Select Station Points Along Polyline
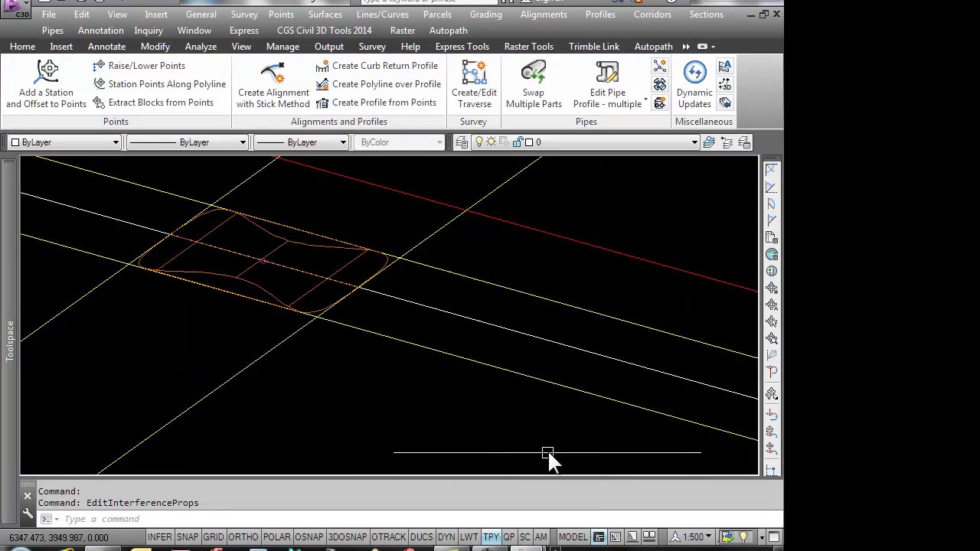Image resolution: width=980 pixels, height=551 pixels. (x=159, y=84)
